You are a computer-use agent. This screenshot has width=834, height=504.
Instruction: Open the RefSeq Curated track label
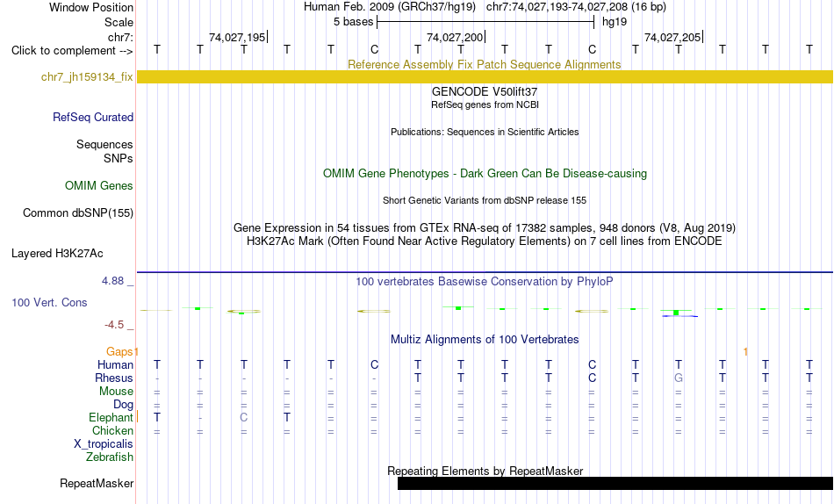[x=92, y=117]
